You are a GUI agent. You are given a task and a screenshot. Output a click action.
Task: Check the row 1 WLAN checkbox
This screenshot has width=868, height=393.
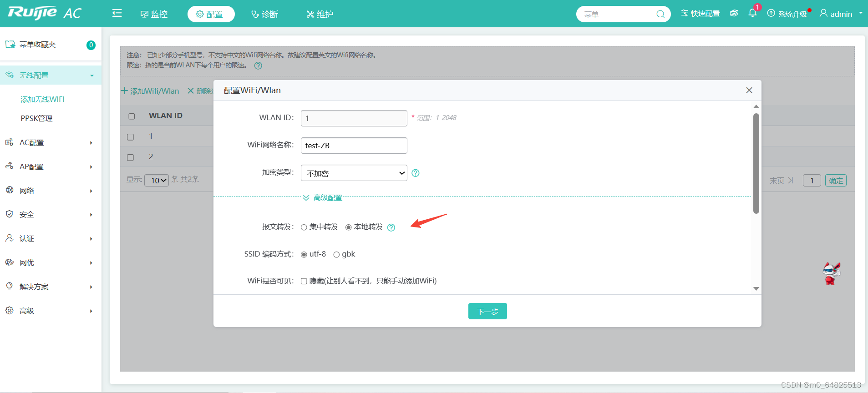tap(130, 137)
